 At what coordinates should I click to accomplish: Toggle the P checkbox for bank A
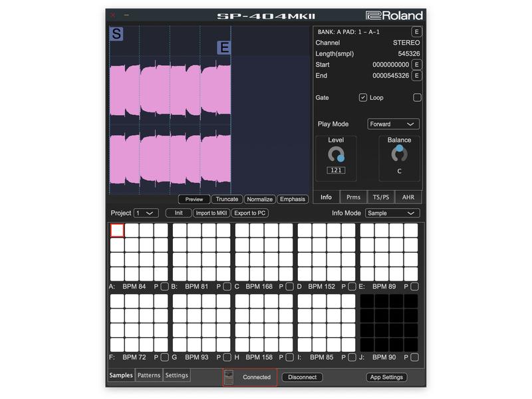(x=164, y=287)
